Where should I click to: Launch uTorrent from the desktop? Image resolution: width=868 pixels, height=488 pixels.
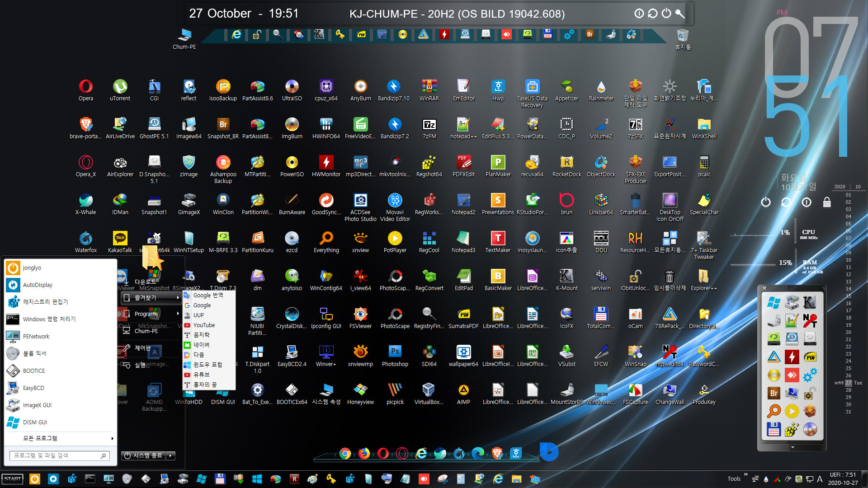point(120,90)
